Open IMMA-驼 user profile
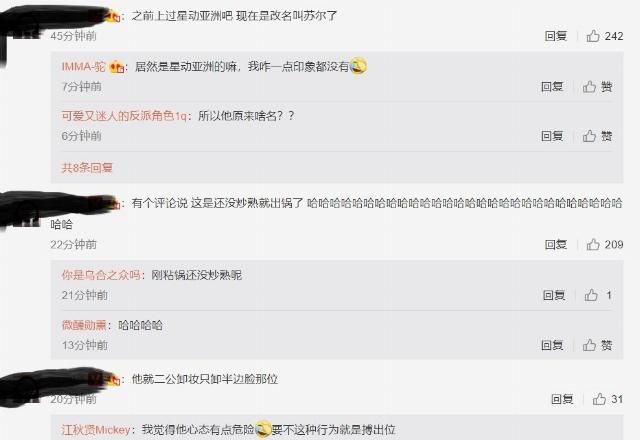The width and height of the screenshot is (640, 440). tap(84, 67)
